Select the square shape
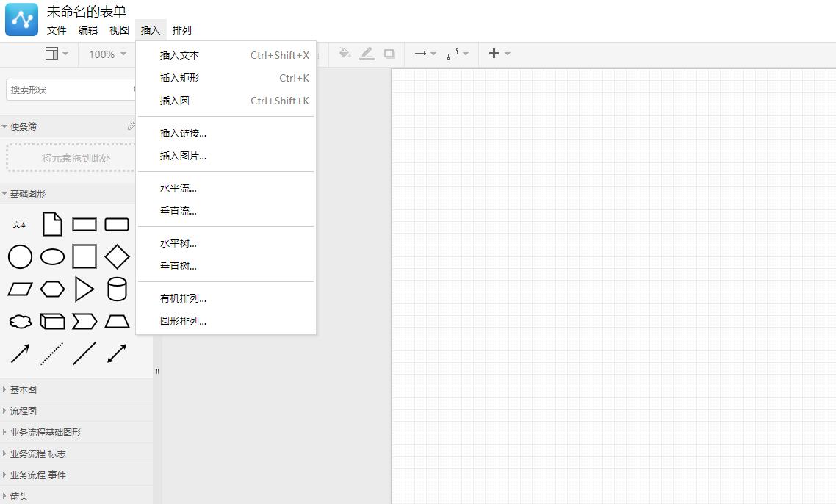Image resolution: width=836 pixels, height=504 pixels. pyautogui.click(x=84, y=256)
